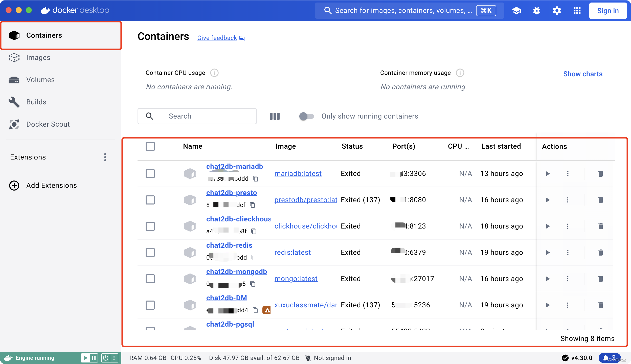The height and width of the screenshot is (364, 631).
Task: Start the chat2db-DM container
Action: pyautogui.click(x=548, y=305)
